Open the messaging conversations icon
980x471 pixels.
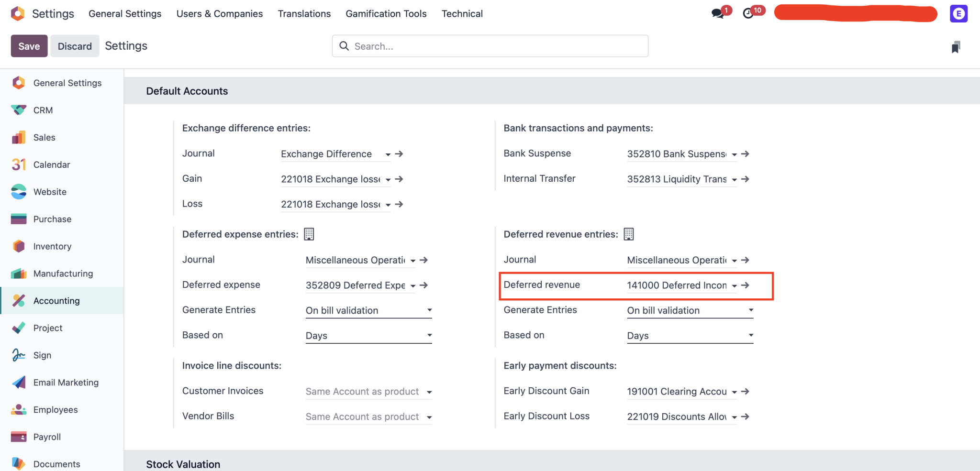[716, 13]
